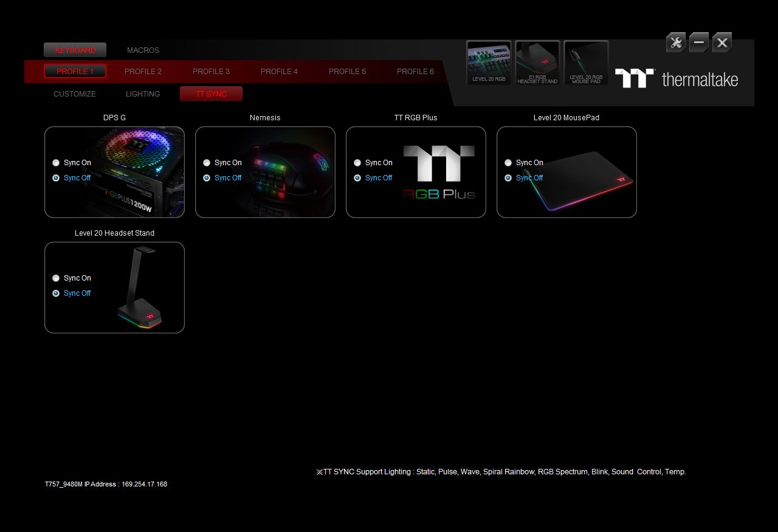Click the Thermaltake logo
This screenshot has height=532, width=778.
coord(676,78)
